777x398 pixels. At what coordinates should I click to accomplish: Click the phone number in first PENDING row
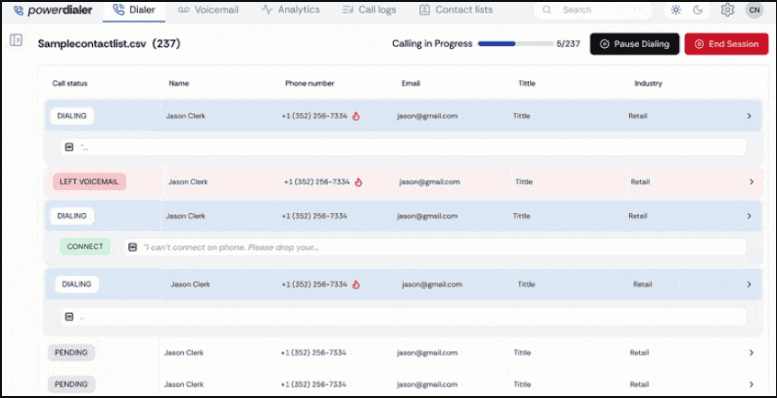tap(313, 353)
